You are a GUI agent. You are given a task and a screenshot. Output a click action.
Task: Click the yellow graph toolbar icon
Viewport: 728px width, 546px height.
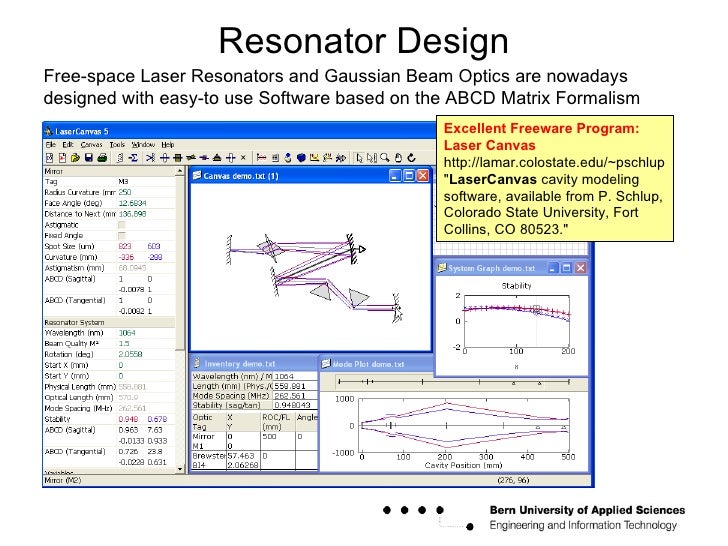(314, 157)
